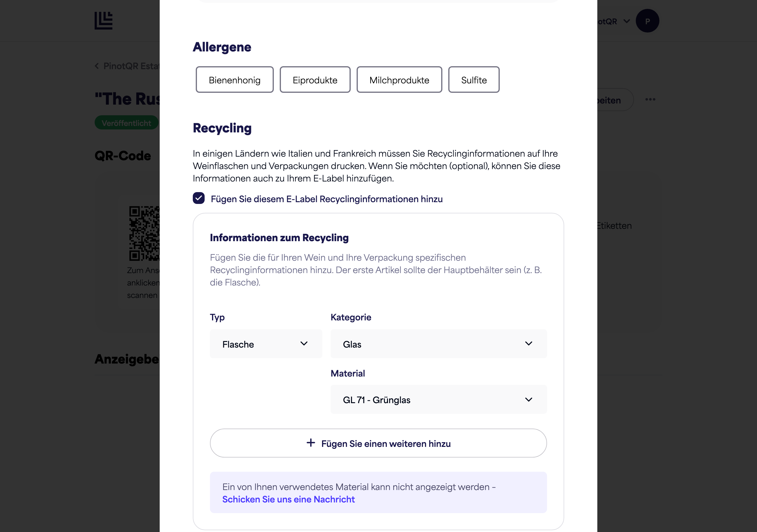Click the recycling checkbox label text
Image resolution: width=757 pixels, height=532 pixels.
tap(327, 199)
